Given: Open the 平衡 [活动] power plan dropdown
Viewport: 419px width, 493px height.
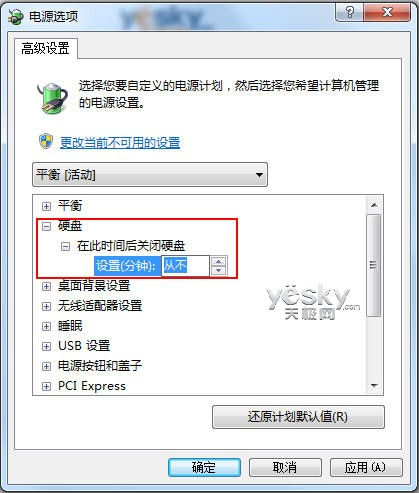Looking at the screenshot, I should [150, 175].
